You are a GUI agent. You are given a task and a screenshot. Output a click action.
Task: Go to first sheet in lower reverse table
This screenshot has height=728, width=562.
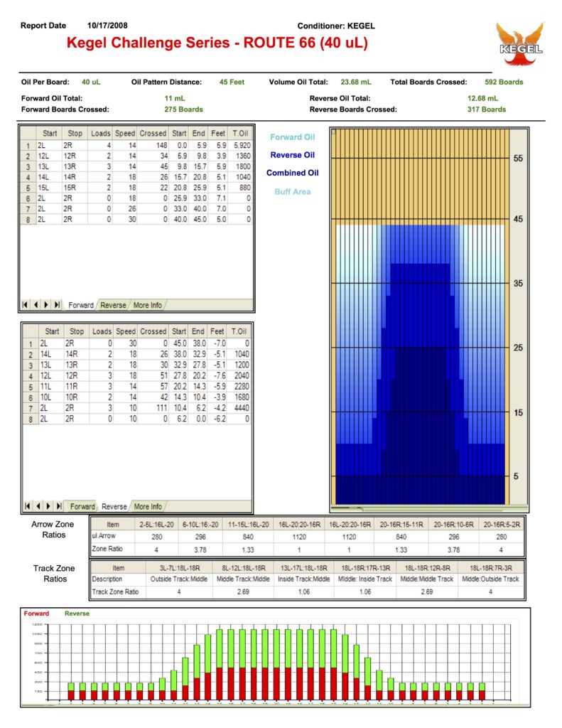(28, 506)
